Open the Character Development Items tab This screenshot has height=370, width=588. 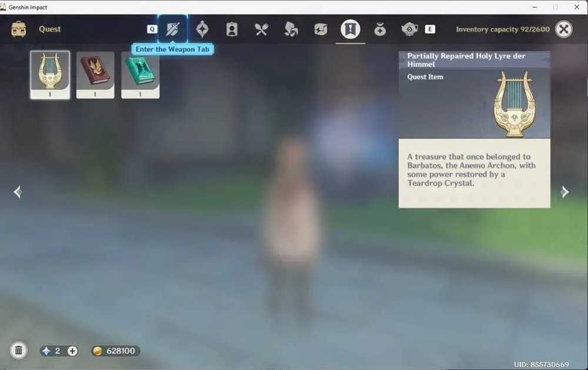232,29
